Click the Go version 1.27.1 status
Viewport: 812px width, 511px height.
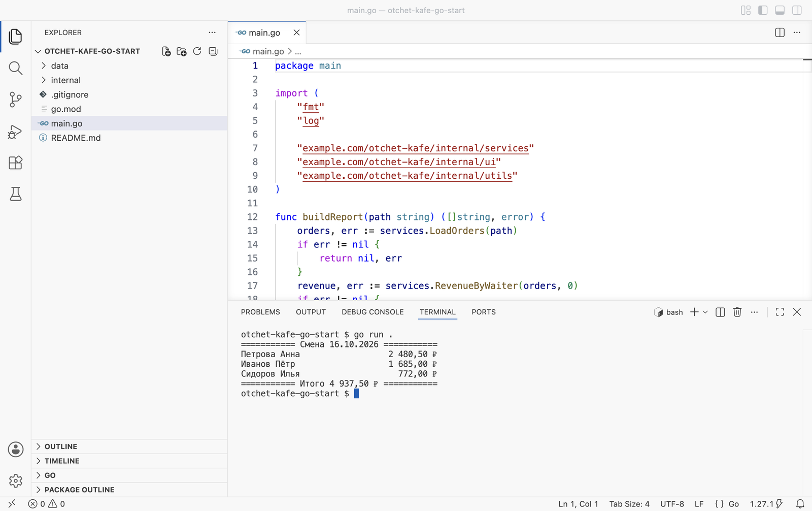point(766,504)
